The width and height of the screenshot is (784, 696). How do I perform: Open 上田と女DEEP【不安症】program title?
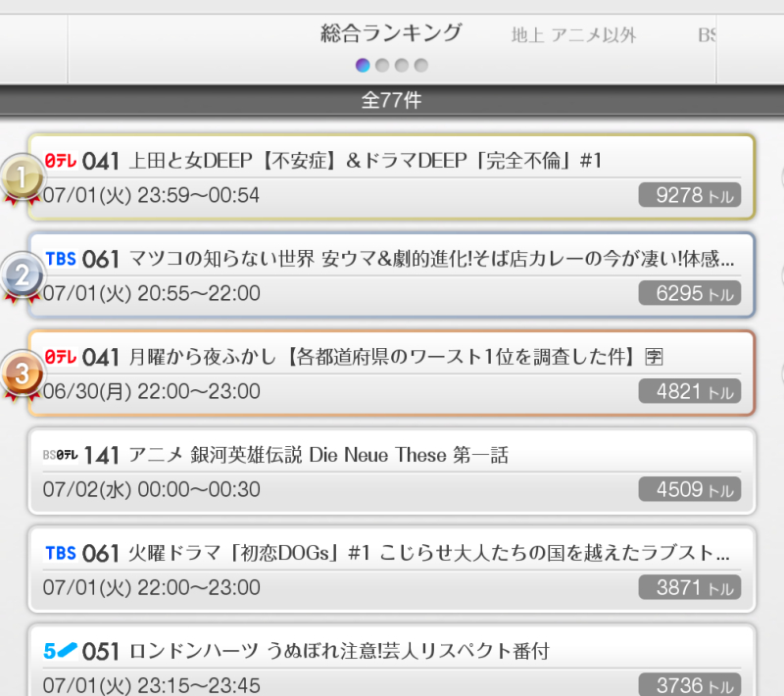click(365, 161)
